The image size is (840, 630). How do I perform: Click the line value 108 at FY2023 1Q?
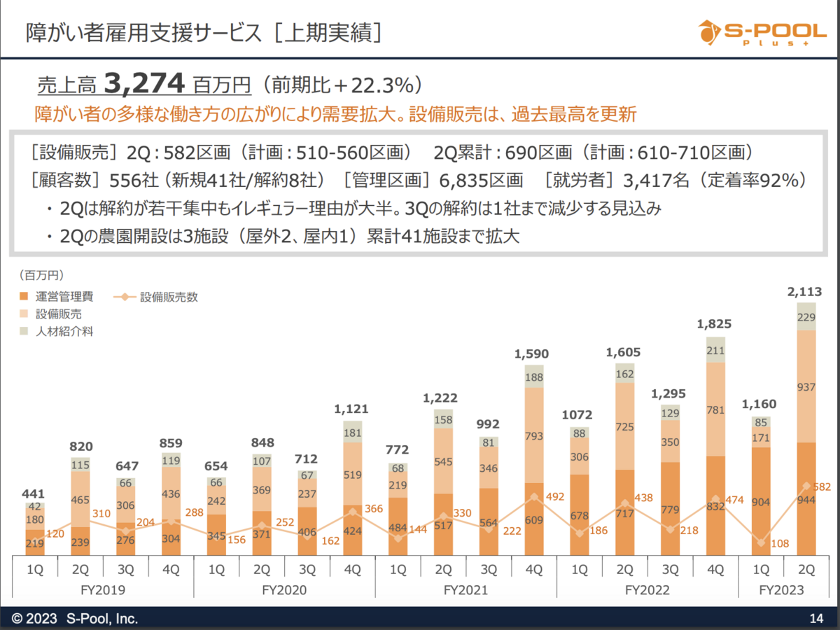781,542
